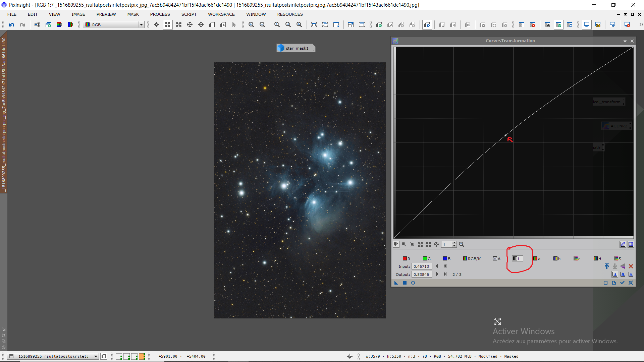Select the curve Zoom In mode magnifier
The width and height of the screenshot is (644, 362).
462,244
